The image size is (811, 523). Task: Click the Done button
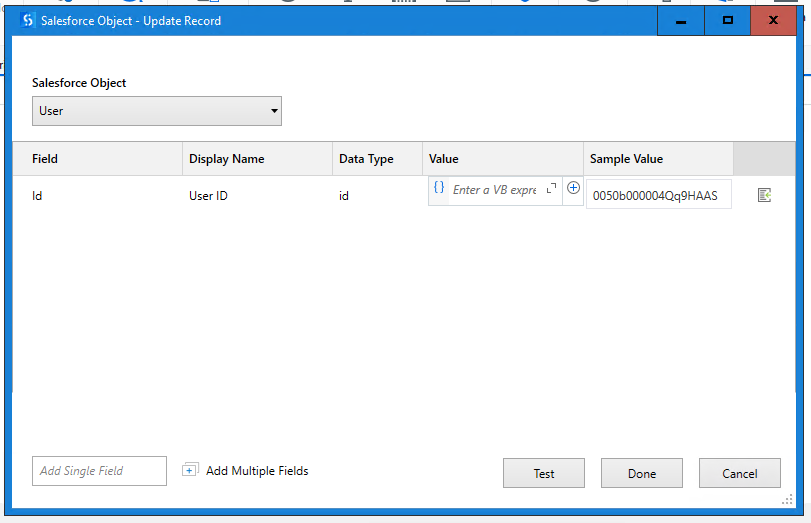[642, 473]
